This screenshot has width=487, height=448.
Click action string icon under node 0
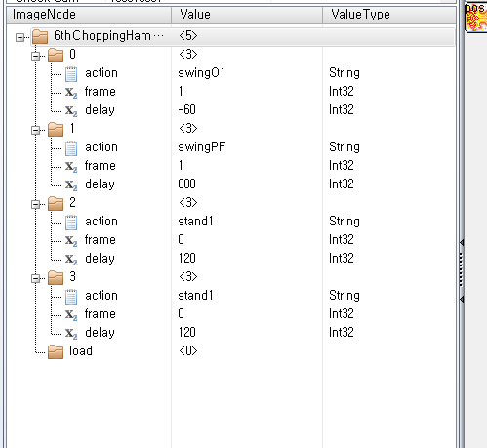(71, 74)
